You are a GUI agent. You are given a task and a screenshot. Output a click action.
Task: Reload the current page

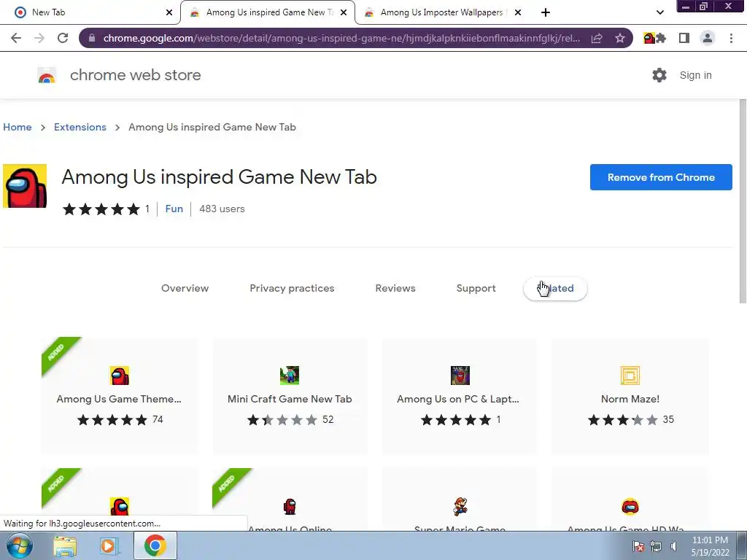(x=63, y=38)
